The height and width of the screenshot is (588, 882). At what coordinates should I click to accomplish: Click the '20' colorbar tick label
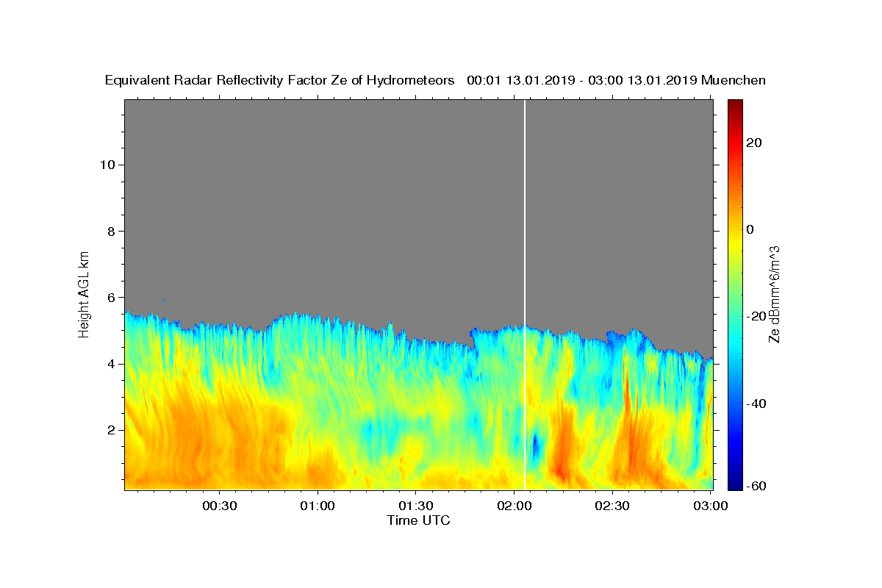(754, 143)
